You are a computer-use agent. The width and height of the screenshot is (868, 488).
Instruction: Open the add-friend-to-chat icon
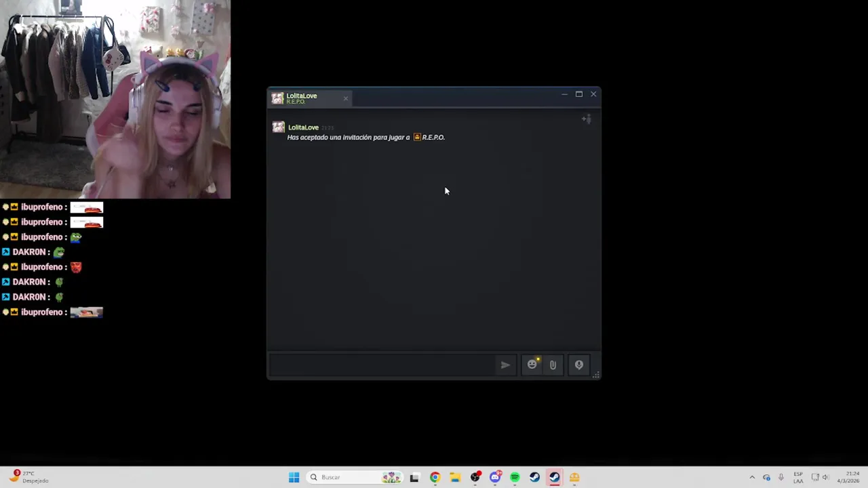[587, 119]
